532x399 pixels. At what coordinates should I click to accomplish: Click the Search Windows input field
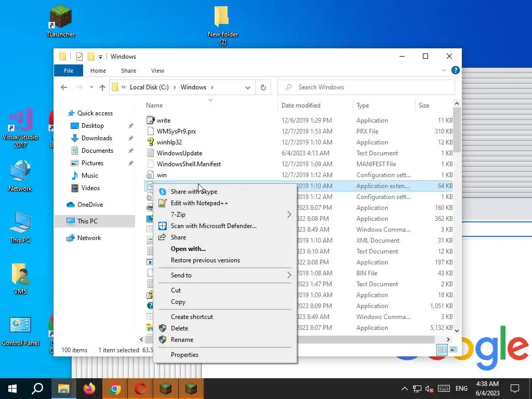(366, 87)
